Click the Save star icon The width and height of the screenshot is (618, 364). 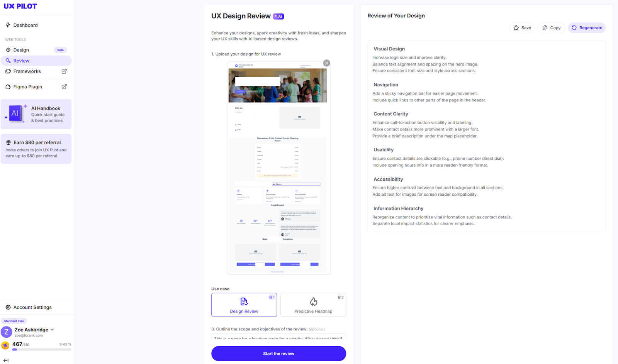(515, 27)
